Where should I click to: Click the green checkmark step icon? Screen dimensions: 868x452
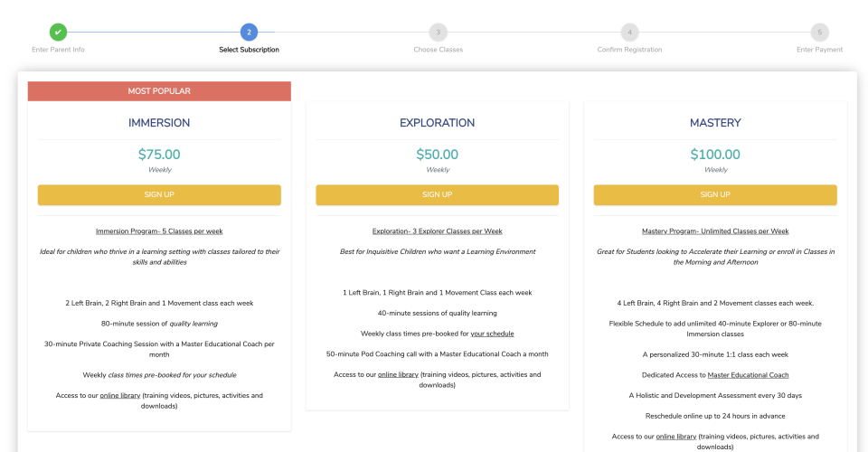pyautogui.click(x=58, y=33)
